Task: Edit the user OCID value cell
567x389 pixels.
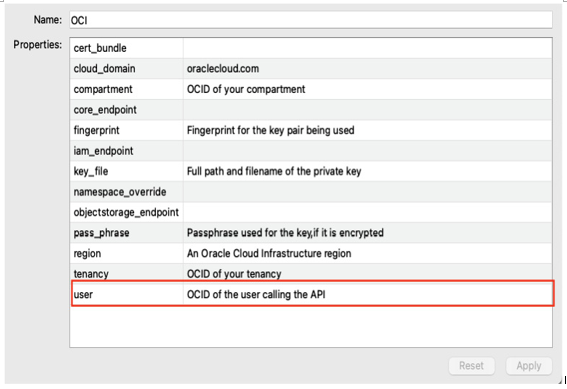Action: (x=367, y=294)
